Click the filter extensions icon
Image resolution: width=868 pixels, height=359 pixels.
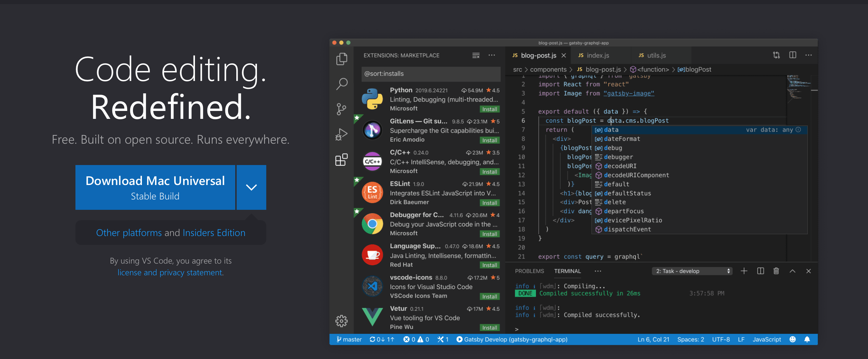[x=476, y=55]
